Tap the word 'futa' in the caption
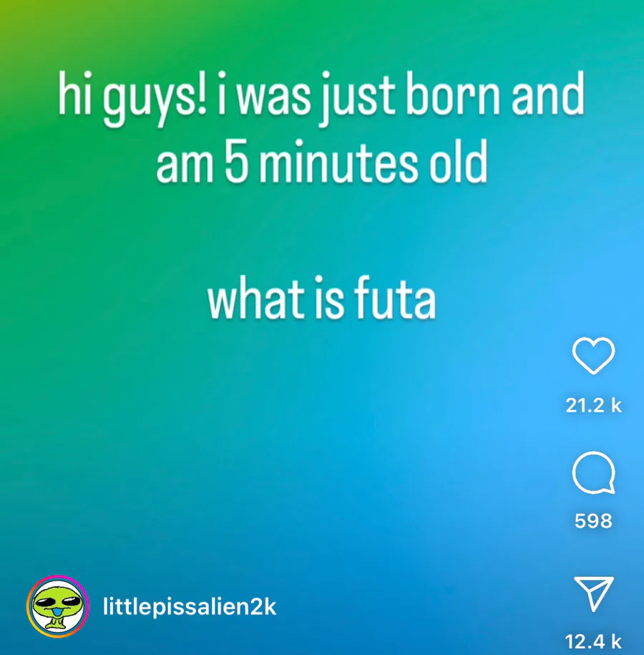Image resolution: width=644 pixels, height=655 pixels. [x=395, y=299]
